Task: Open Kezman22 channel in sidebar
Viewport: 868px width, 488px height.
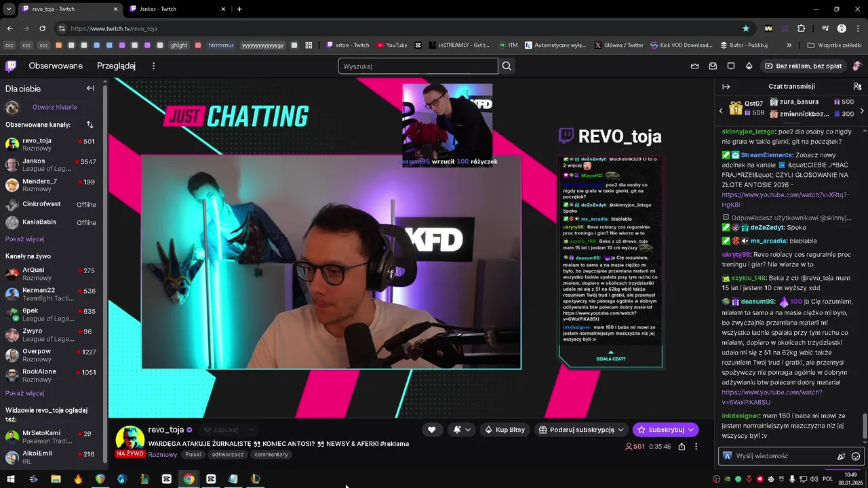Action: point(52,294)
